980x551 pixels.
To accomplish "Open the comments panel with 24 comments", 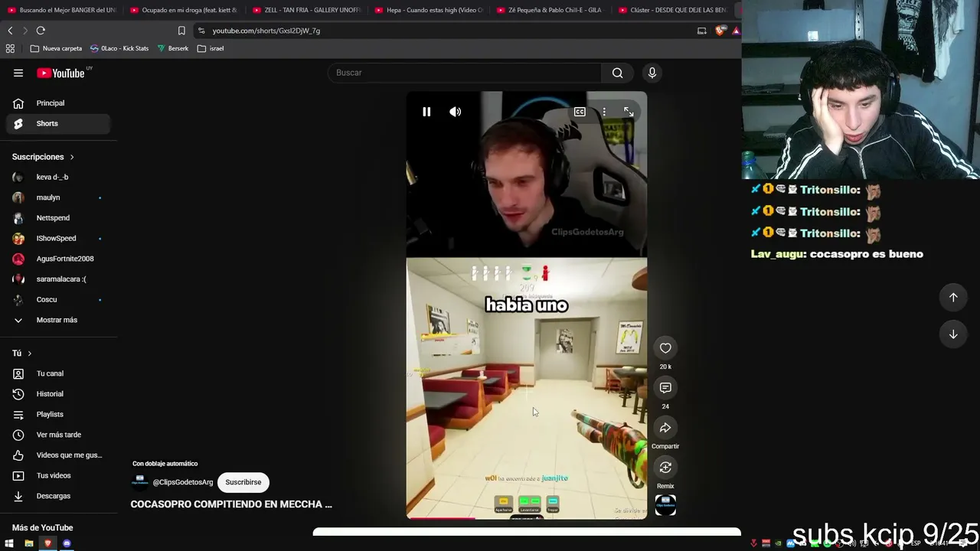I will 665,388.
